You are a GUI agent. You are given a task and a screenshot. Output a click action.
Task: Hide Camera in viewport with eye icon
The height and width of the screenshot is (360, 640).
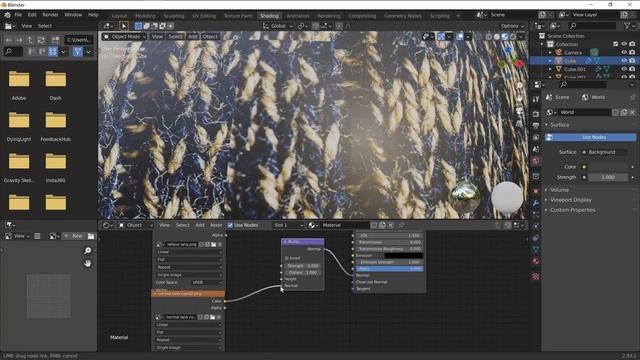pyautogui.click(x=624, y=53)
